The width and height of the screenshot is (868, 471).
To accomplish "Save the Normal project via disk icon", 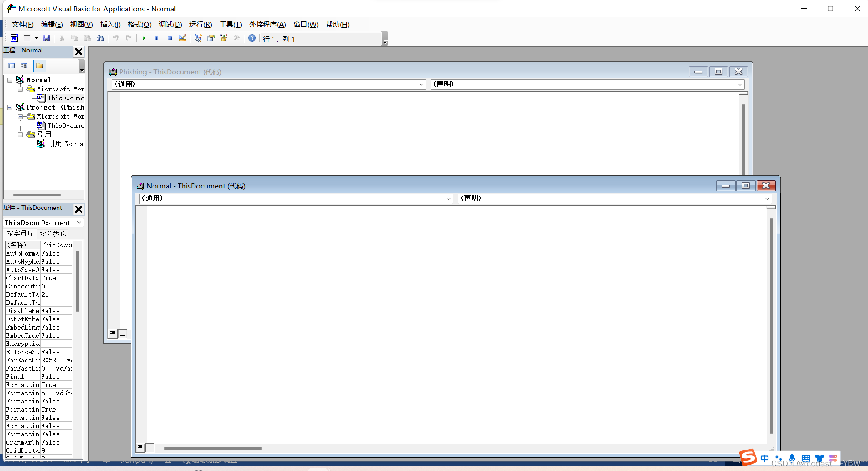I will (x=47, y=38).
